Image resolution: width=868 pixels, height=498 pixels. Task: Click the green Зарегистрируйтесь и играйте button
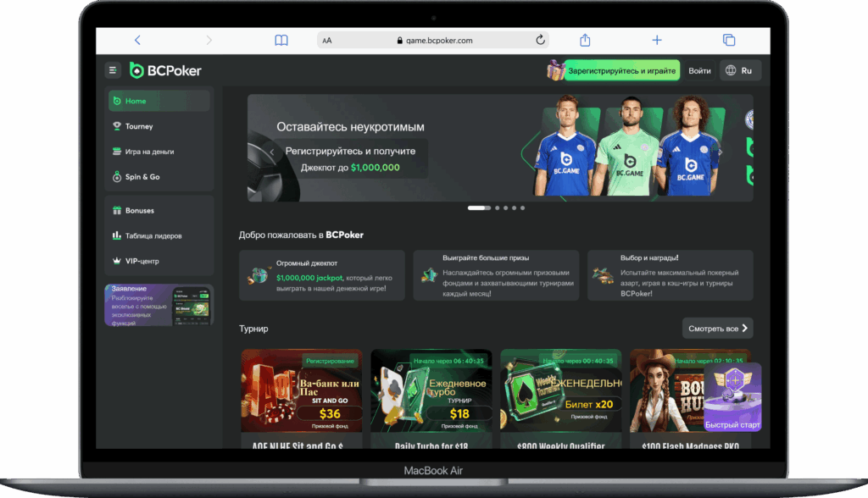(x=621, y=71)
